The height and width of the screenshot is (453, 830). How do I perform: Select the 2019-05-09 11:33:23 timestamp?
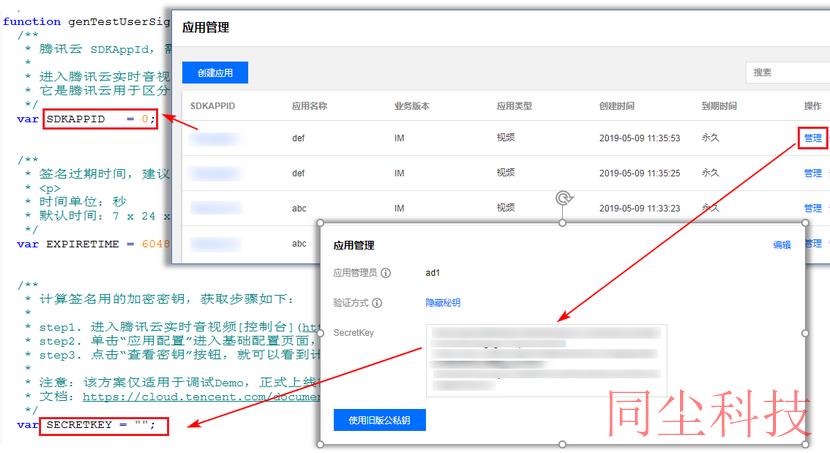click(639, 208)
